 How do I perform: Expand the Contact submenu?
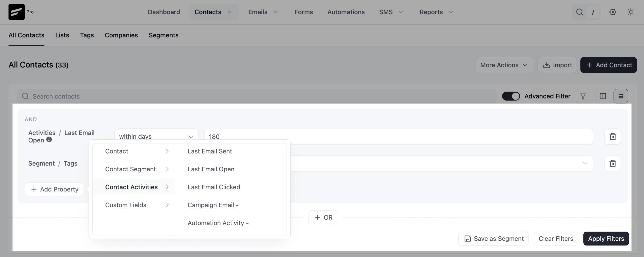pos(134,151)
